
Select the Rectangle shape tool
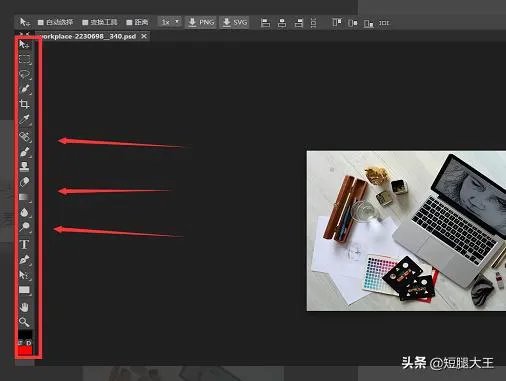[x=24, y=290]
